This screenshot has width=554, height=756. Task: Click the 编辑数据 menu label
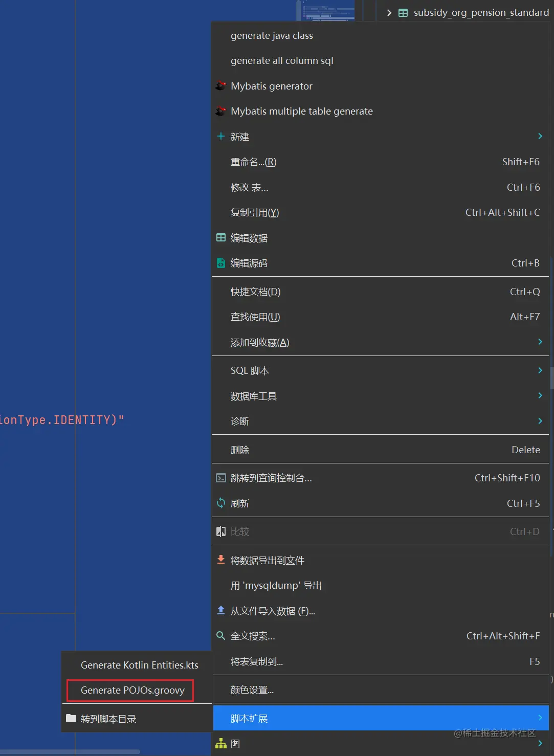249,238
